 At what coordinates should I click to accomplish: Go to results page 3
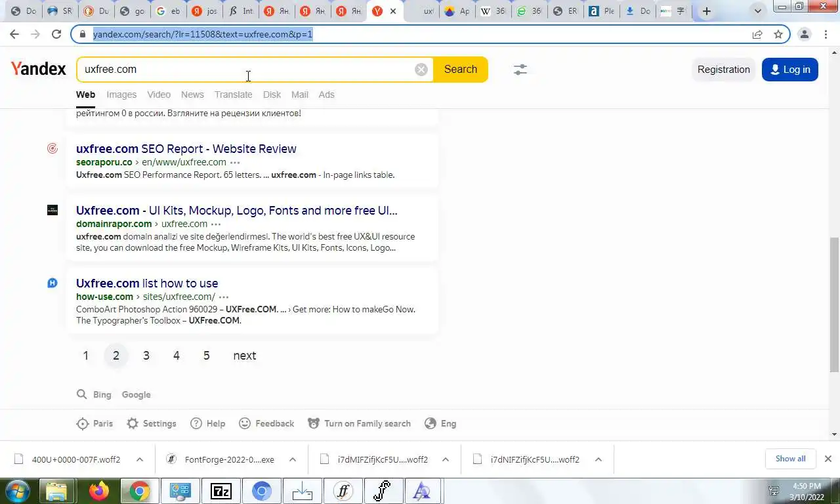(x=146, y=356)
